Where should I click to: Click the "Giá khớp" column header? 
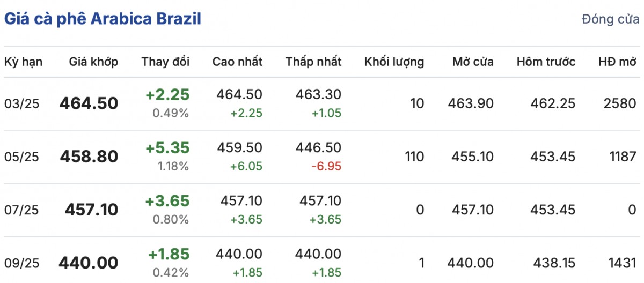coord(93,62)
